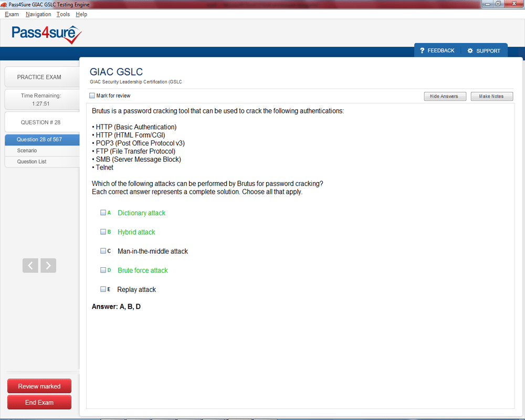The height and width of the screenshot is (420, 525).
Task: Check option B Hybrid attack
Action: (x=103, y=232)
